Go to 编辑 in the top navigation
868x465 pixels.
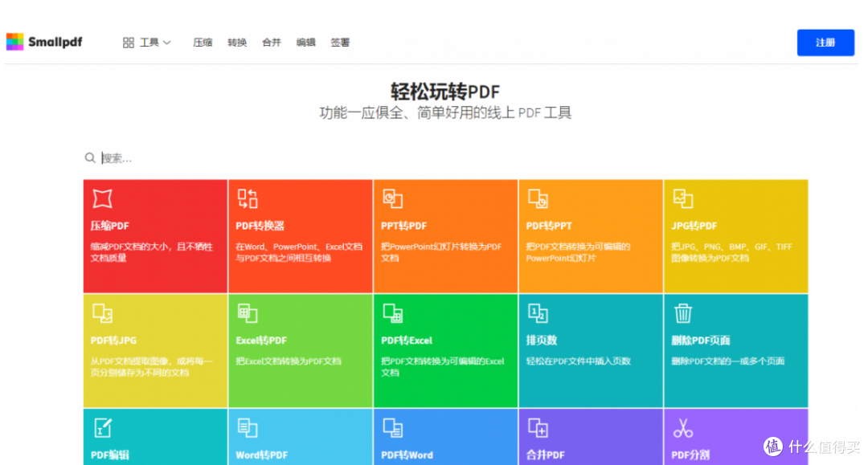[x=305, y=43]
